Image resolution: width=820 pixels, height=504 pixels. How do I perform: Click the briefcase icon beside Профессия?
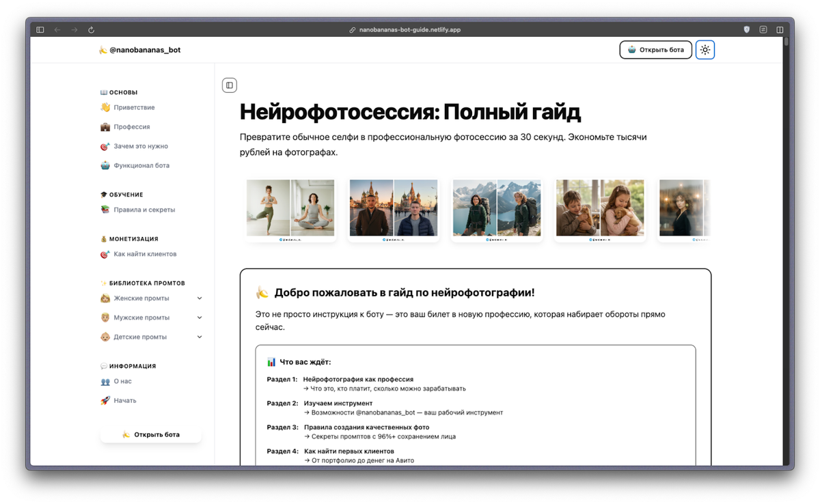[x=105, y=127]
